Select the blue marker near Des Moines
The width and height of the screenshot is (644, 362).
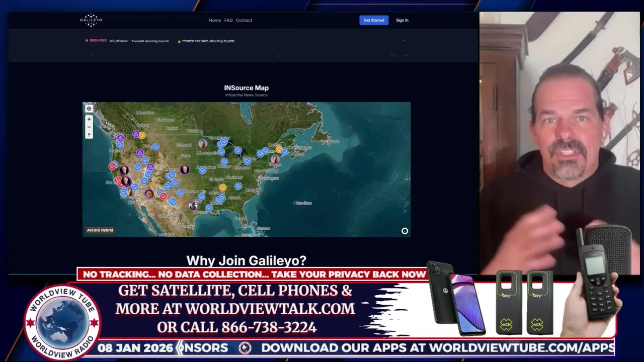[202, 170]
